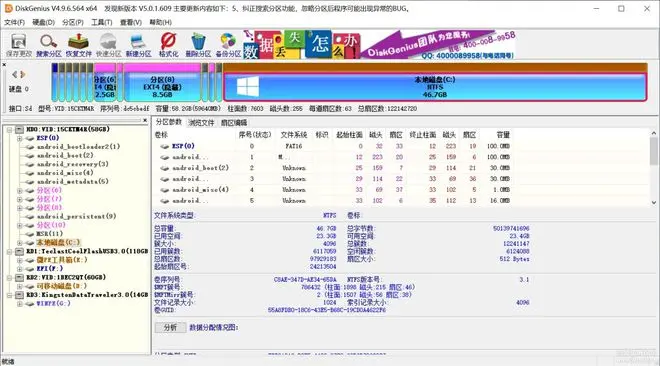Click the 本地磁盘(C:) NTFS block in the disk map
Viewport: 660px width, 366px height.
coord(435,87)
